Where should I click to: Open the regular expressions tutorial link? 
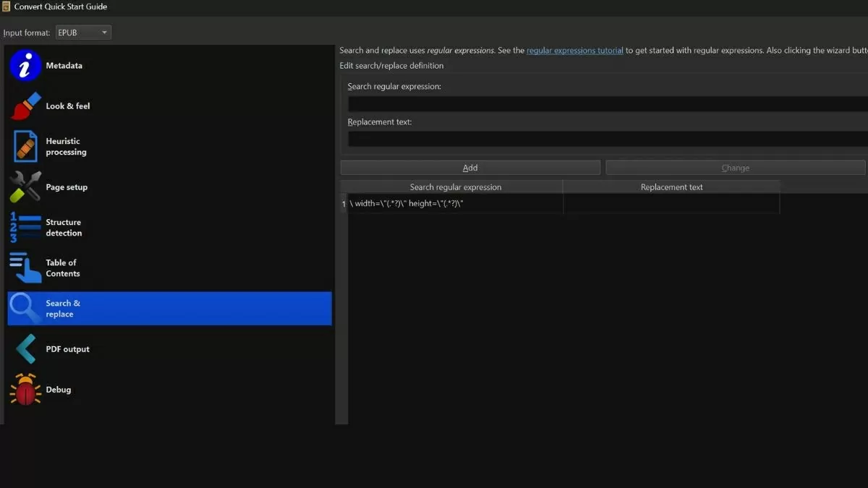[574, 51]
